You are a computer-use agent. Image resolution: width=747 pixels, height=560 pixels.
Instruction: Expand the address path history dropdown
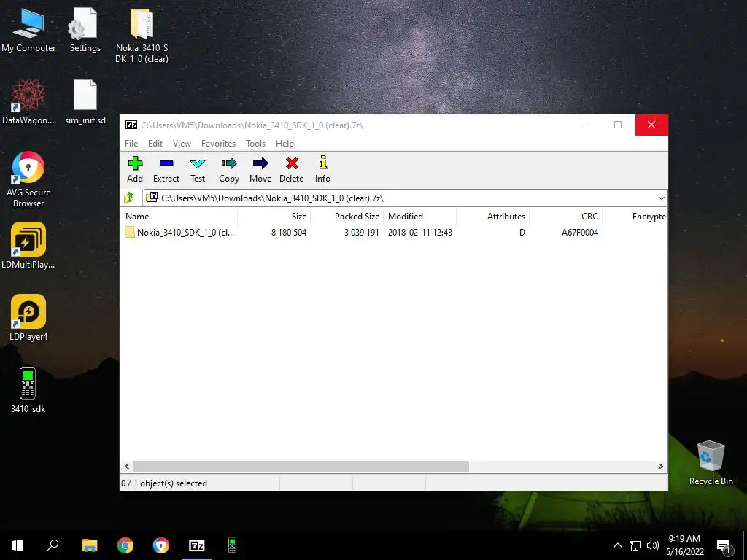[x=661, y=198]
